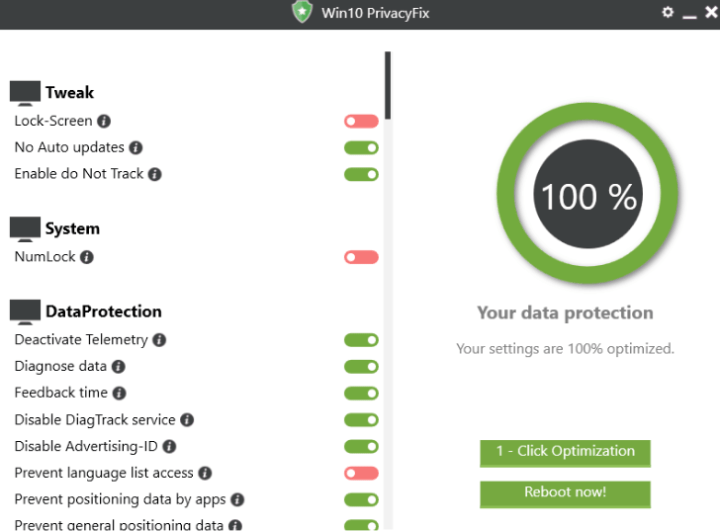Enable the Lock-Screen toggle
Screen dimensions: 720x531
[x=361, y=121]
